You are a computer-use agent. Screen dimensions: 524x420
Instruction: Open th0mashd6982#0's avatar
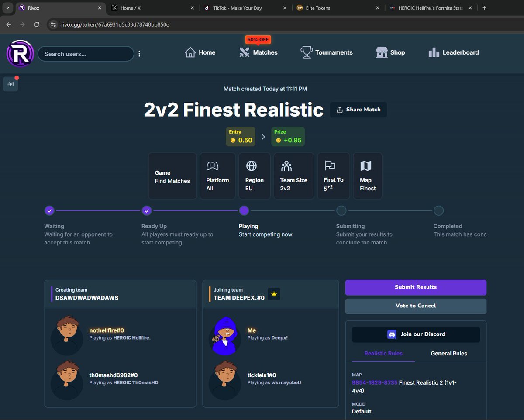[x=67, y=379]
